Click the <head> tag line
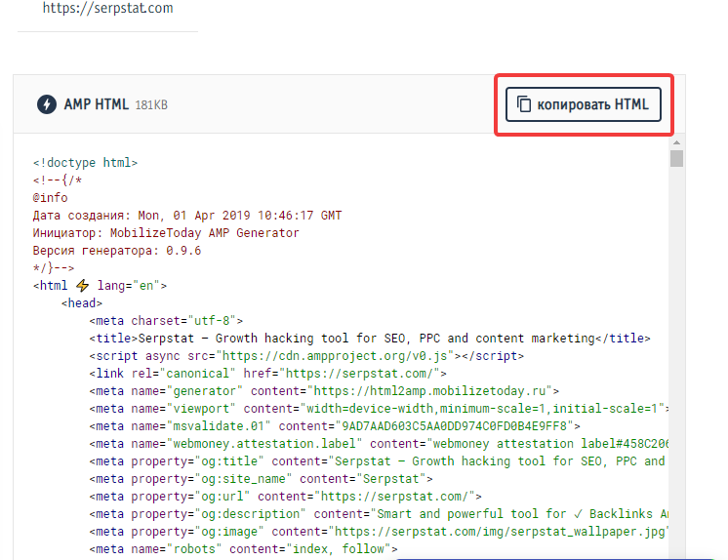 point(82,303)
